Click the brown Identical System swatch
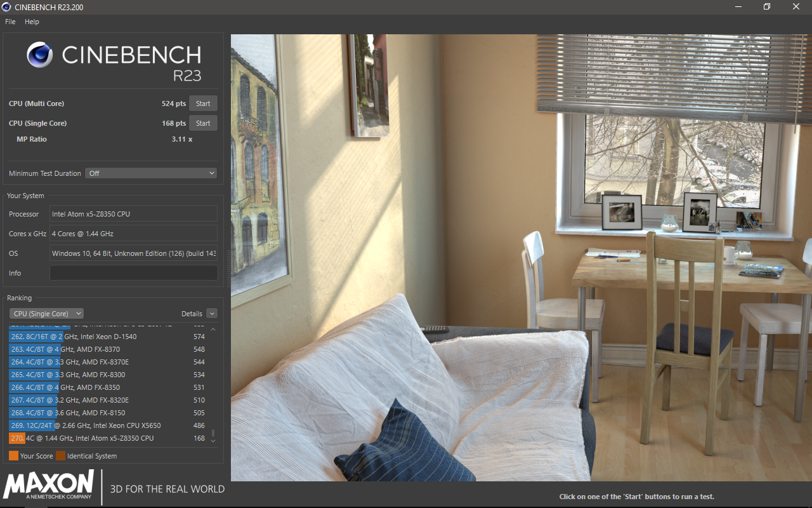This screenshot has width=812, height=508. tap(60, 456)
